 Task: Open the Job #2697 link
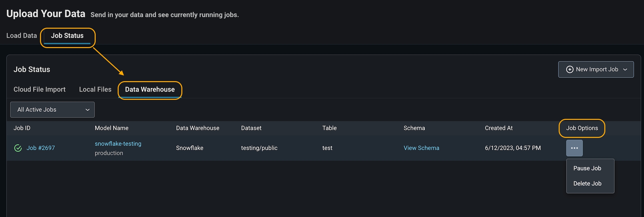click(41, 148)
